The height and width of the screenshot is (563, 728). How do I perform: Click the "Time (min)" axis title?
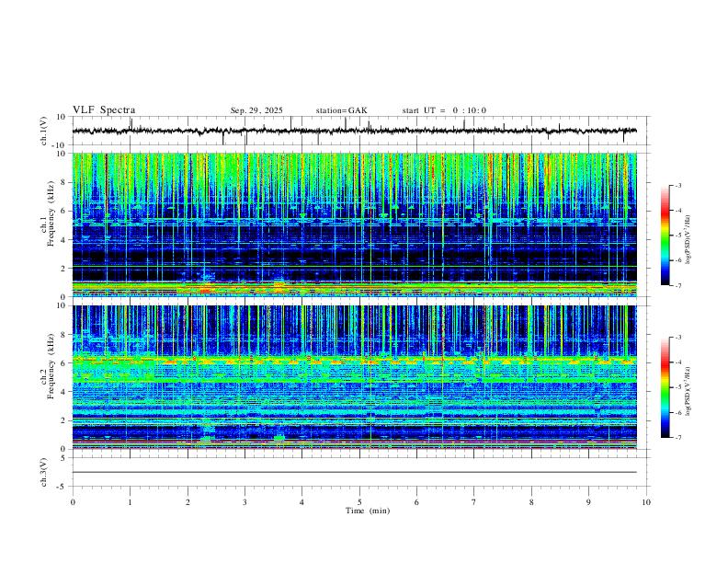click(x=368, y=511)
